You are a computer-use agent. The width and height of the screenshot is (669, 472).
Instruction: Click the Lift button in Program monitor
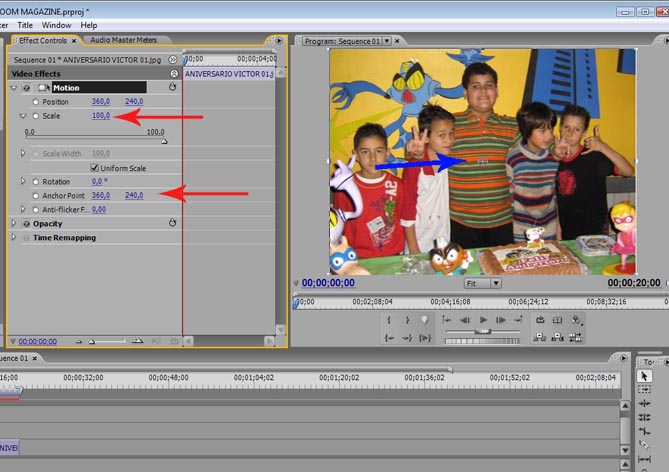[x=540, y=338]
